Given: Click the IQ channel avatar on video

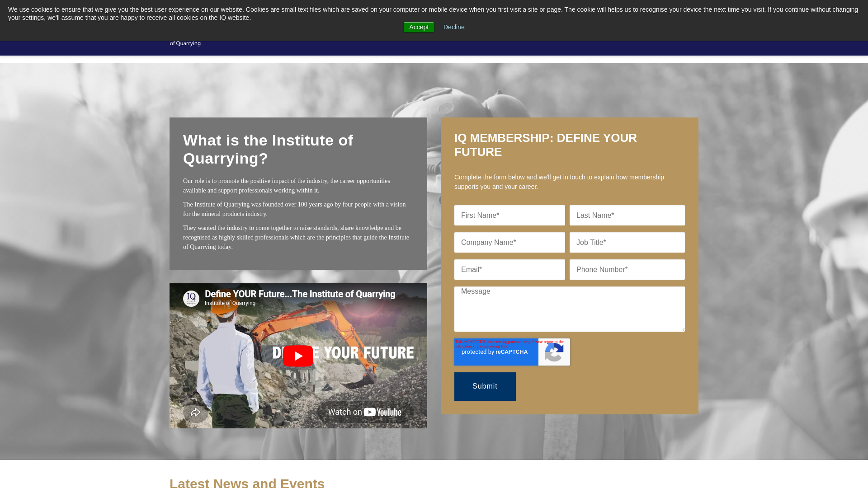Looking at the screenshot, I should pos(191,299).
